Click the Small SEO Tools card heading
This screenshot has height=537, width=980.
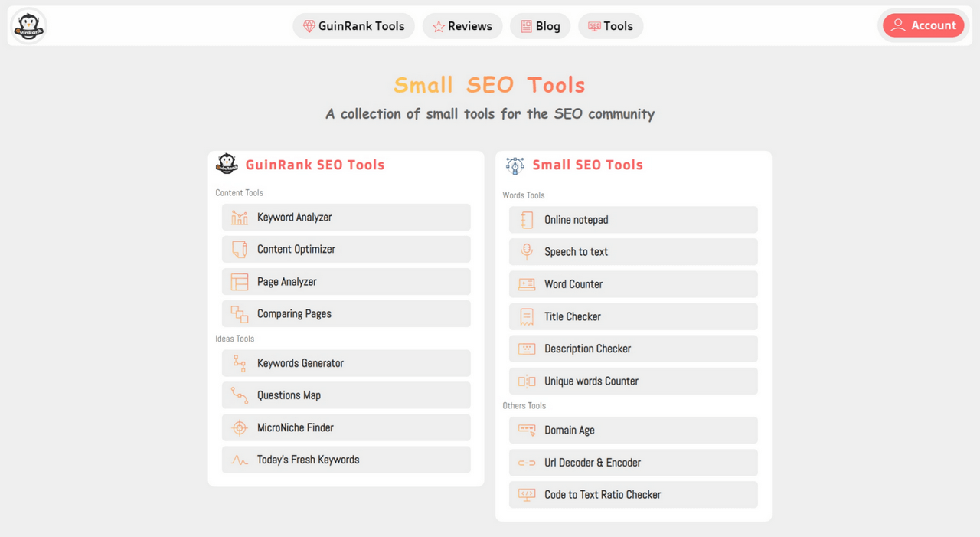[x=587, y=165]
